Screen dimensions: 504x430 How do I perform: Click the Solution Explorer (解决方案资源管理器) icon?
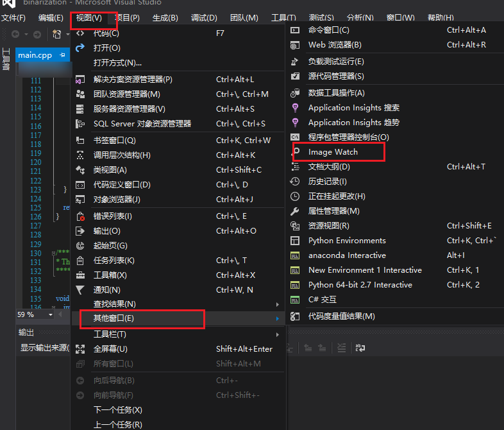point(80,79)
